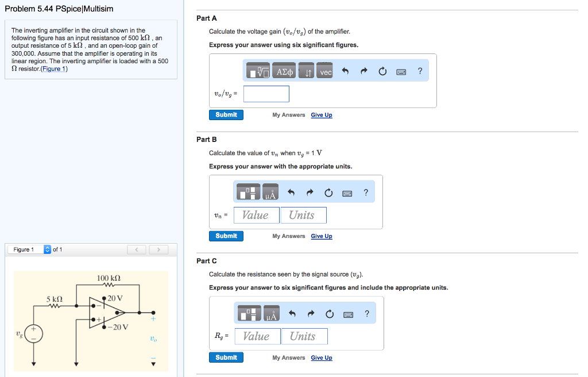The image size is (588, 377).
Task: Open templates tool in Part B toolbar
Action: 248,192
